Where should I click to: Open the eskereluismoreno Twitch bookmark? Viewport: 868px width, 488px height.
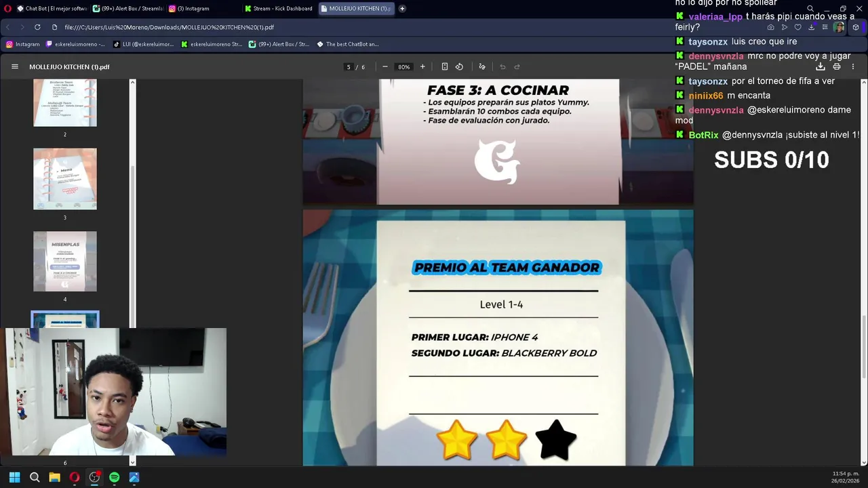75,44
